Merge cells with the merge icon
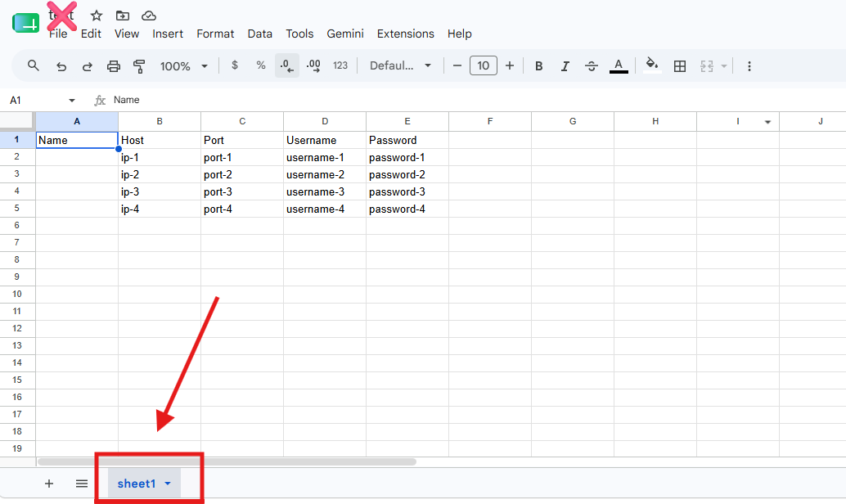 coord(707,65)
